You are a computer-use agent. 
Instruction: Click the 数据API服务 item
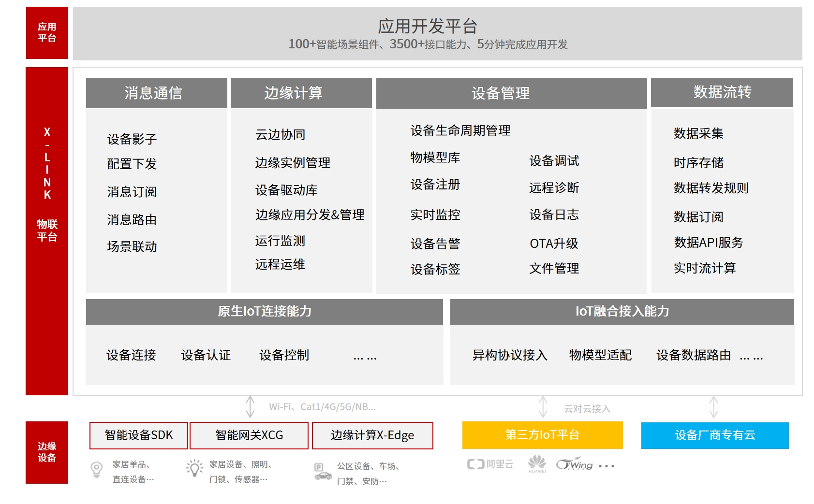click(709, 243)
